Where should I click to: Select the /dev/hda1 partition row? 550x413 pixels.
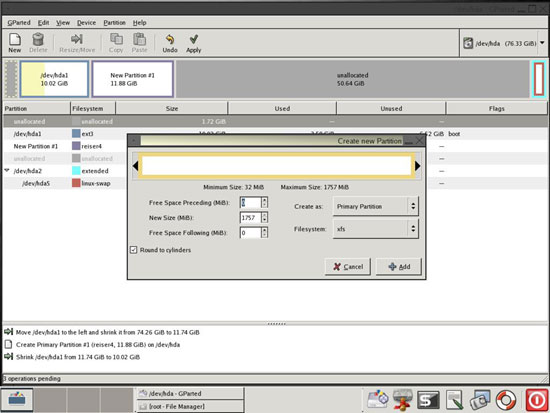[x=275, y=134]
